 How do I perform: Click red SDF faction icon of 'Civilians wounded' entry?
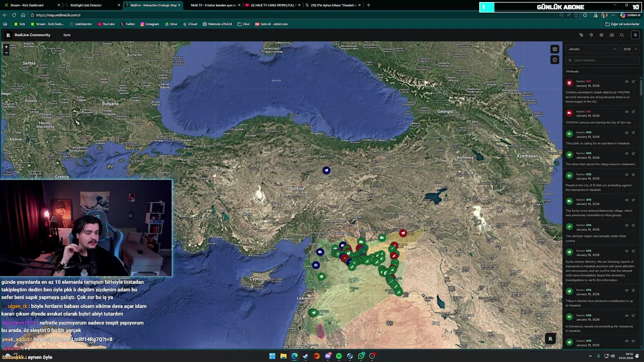(x=569, y=83)
